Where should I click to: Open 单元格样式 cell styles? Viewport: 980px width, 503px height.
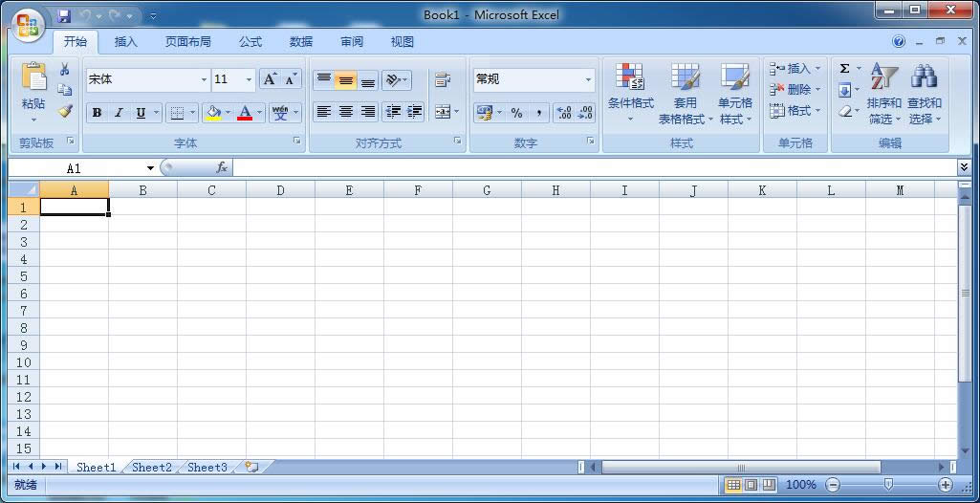click(735, 93)
